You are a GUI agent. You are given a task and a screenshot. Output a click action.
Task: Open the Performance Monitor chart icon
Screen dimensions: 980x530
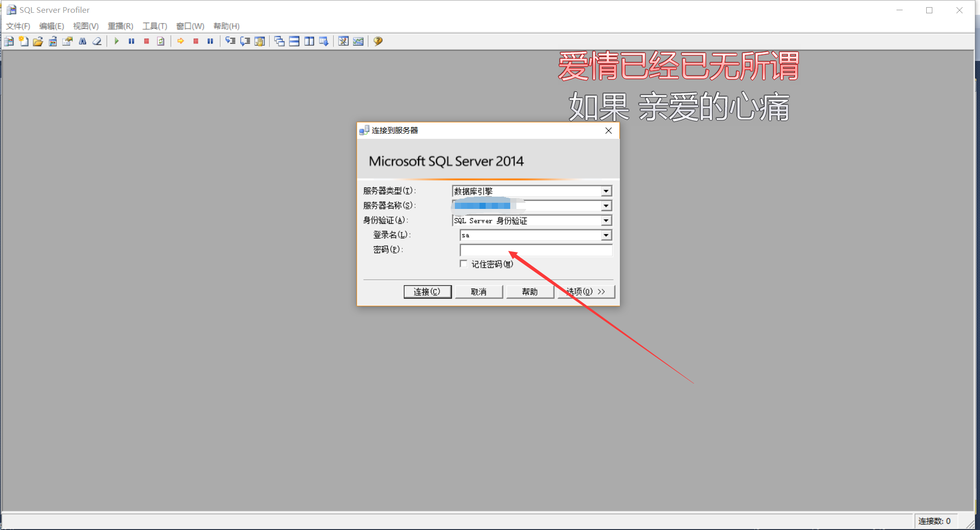[359, 41]
